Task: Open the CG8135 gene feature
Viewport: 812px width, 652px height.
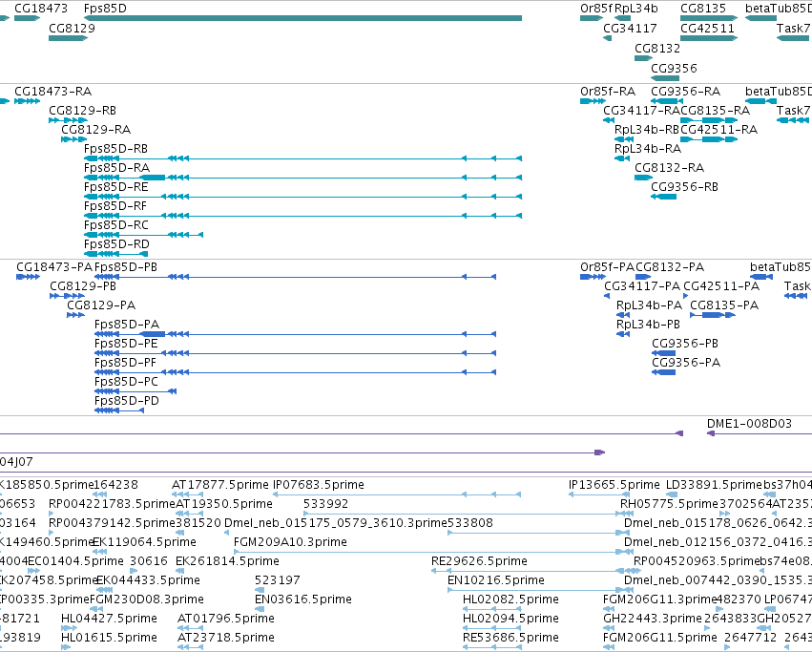Action: (708, 18)
